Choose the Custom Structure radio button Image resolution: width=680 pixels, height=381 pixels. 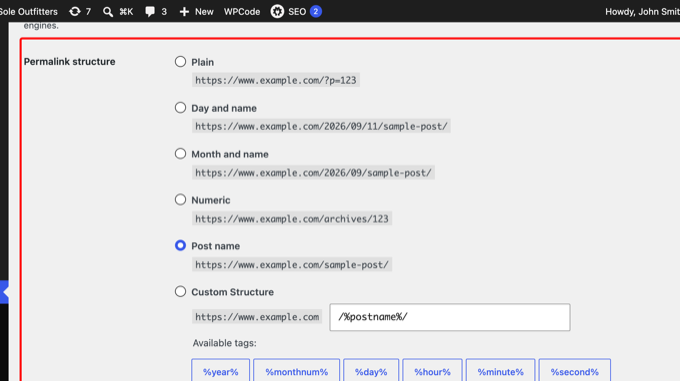[180, 291]
